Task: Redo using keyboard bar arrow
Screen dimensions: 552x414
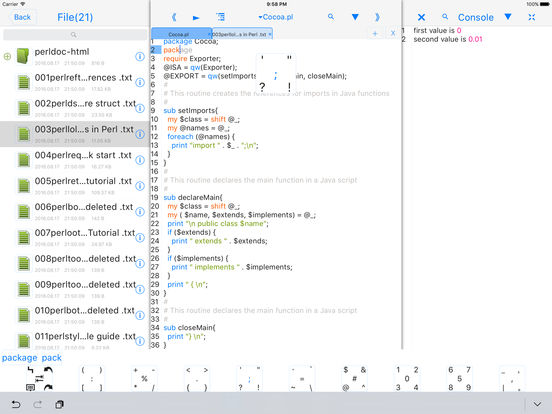Action: (38, 404)
